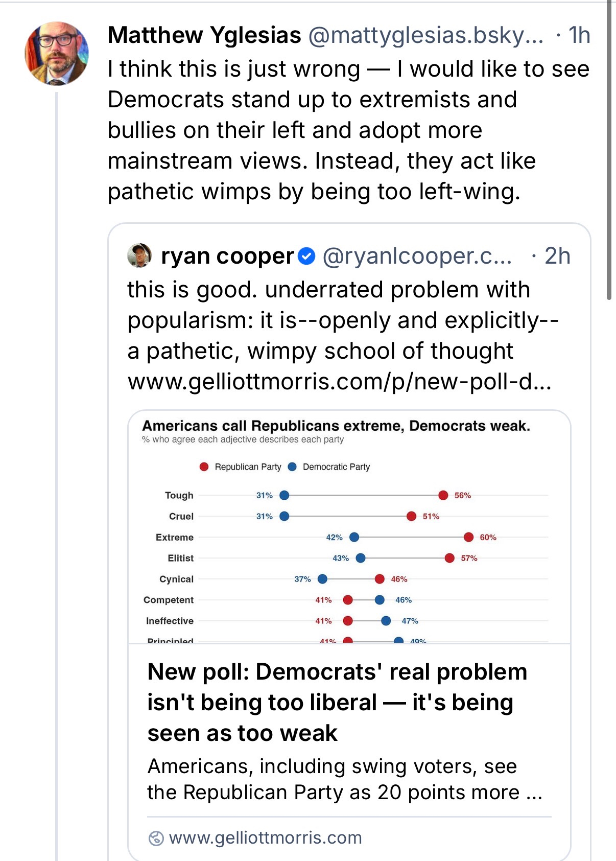This screenshot has height=861, width=616.
Task: Click the www.gelliottmorris.com footer link
Action: [x=265, y=838]
